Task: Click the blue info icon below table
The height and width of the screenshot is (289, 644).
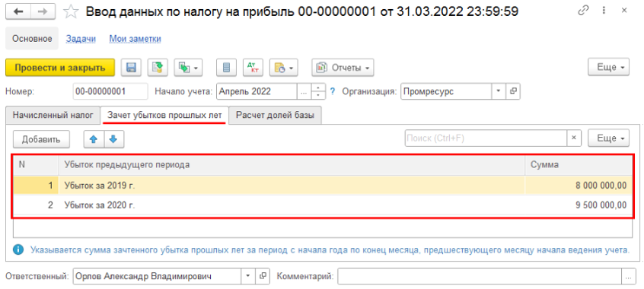Action: coord(18,249)
